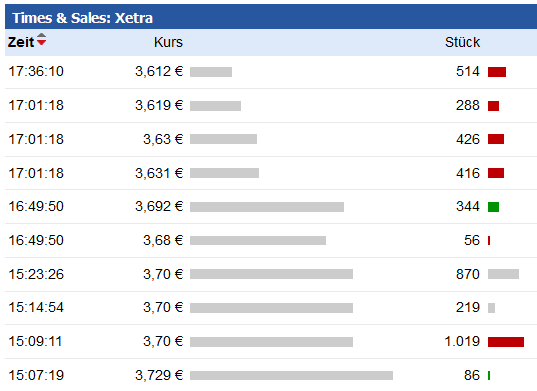Click the gray price bar for 3,612 €

211,72
